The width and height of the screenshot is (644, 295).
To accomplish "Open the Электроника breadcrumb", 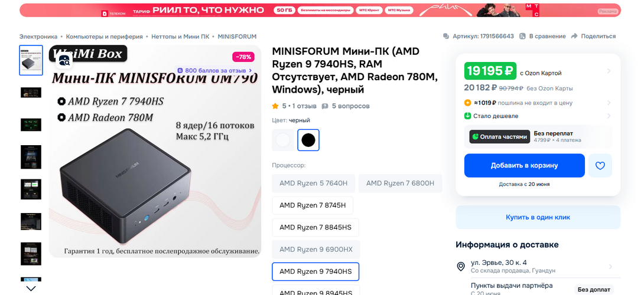I will tap(38, 36).
